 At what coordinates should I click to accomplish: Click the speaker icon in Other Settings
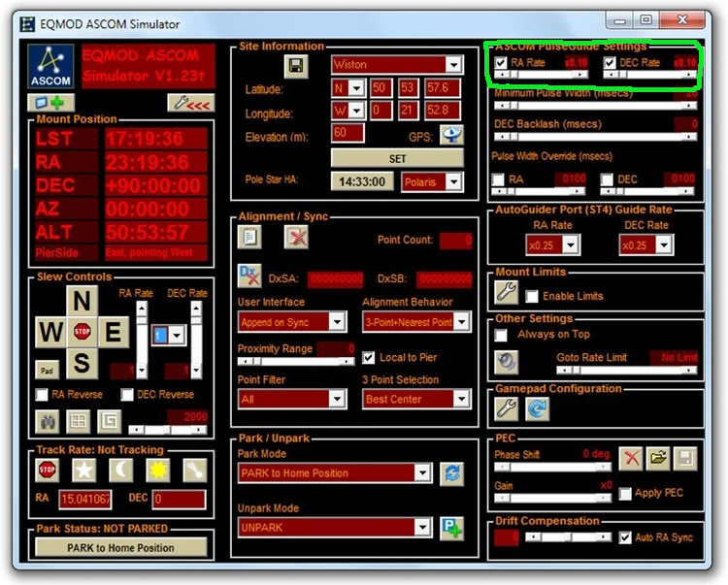[x=506, y=362]
